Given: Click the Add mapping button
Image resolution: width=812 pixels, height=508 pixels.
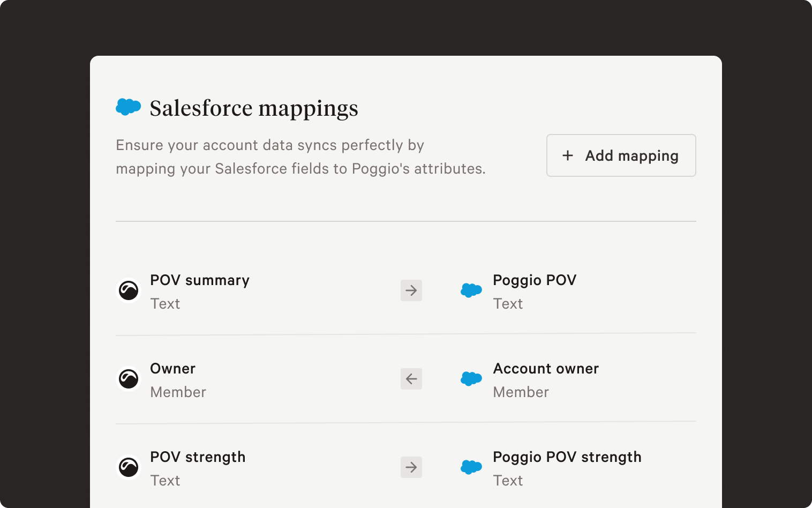Looking at the screenshot, I should point(621,155).
